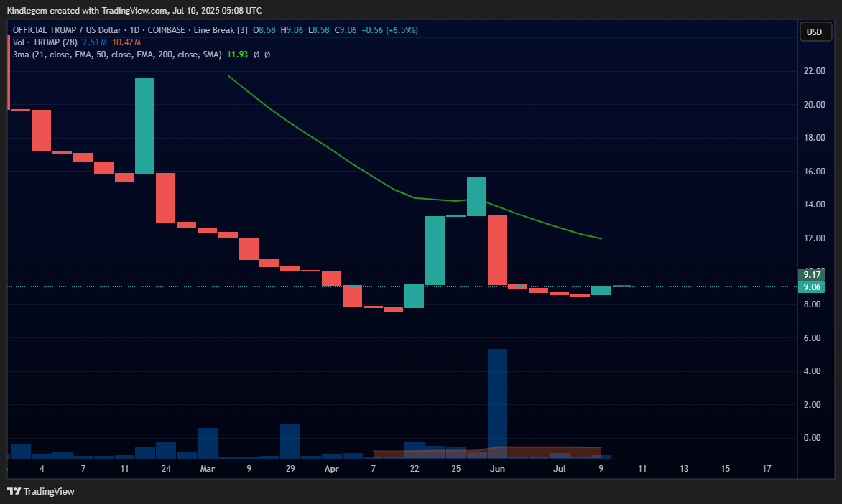Click the 2.51 M volume value
This screenshot has height=504, width=842.
(x=95, y=42)
